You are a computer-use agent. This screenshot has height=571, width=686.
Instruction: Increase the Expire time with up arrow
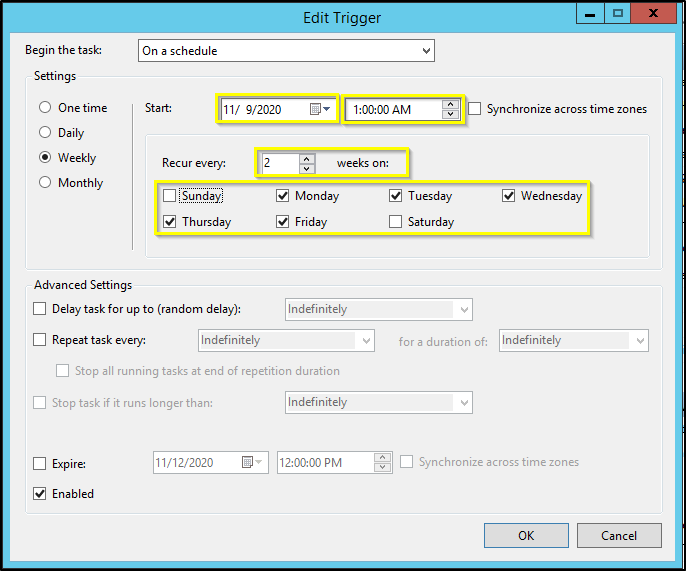382,458
